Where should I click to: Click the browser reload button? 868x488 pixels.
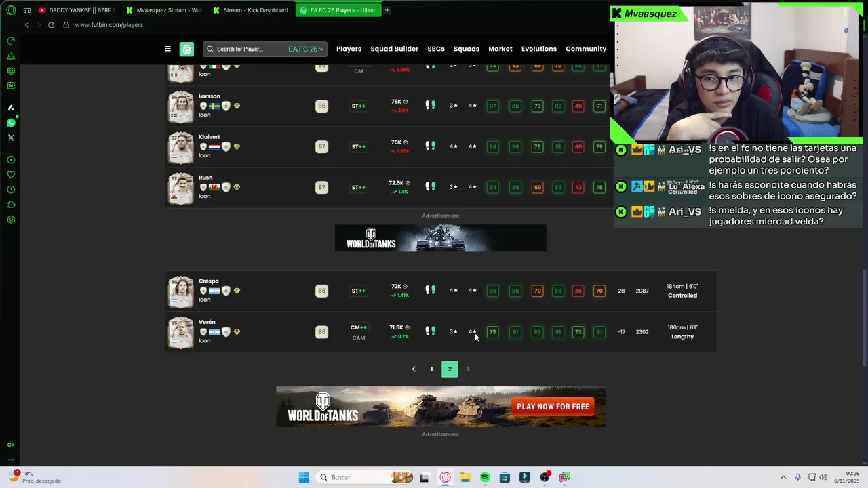click(x=51, y=25)
